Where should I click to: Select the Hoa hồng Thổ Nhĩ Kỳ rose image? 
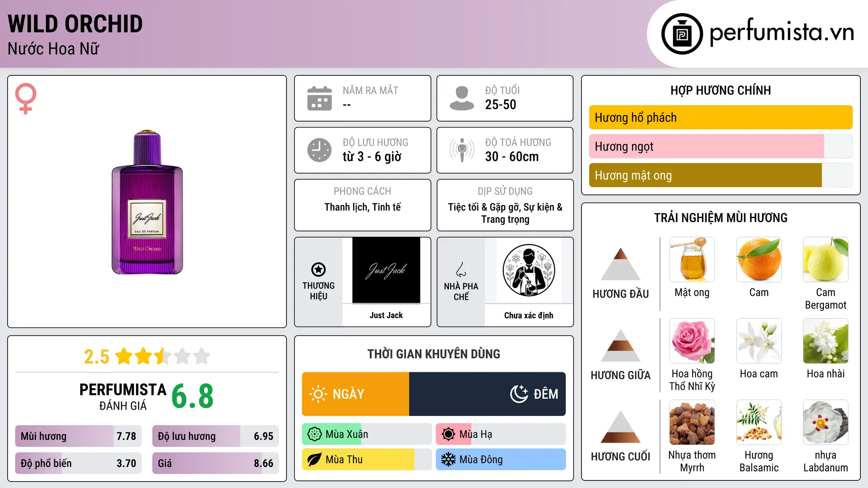pos(692,341)
